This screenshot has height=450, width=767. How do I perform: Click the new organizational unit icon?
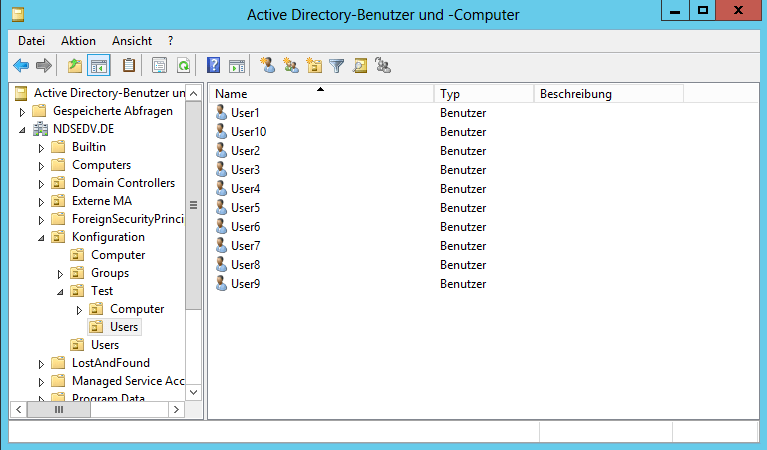[x=314, y=66]
